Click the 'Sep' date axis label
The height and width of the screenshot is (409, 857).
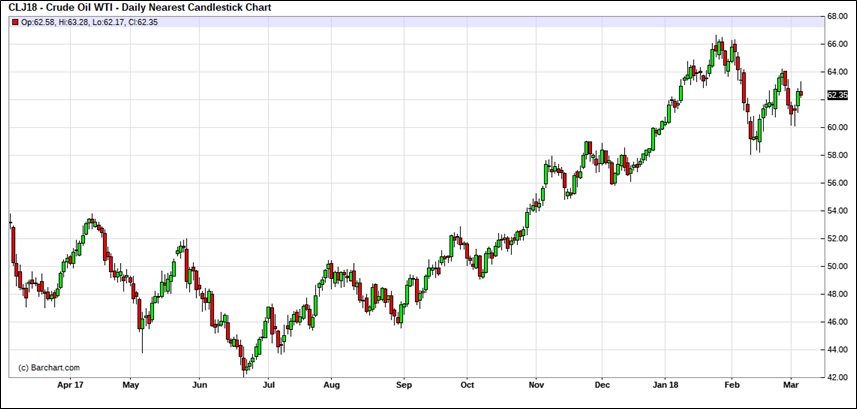[x=403, y=385]
